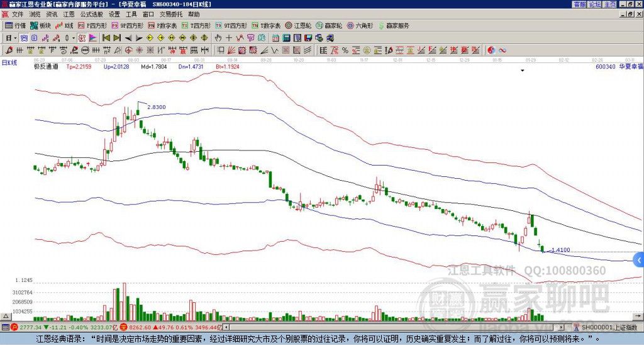Open the 帮助 menu
This screenshot has height=345, width=644.
click(x=194, y=14)
